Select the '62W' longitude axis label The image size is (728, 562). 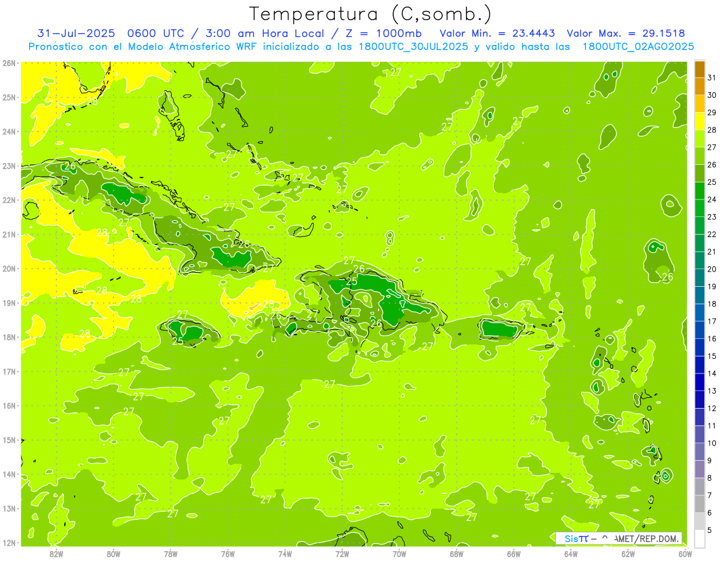(x=628, y=554)
